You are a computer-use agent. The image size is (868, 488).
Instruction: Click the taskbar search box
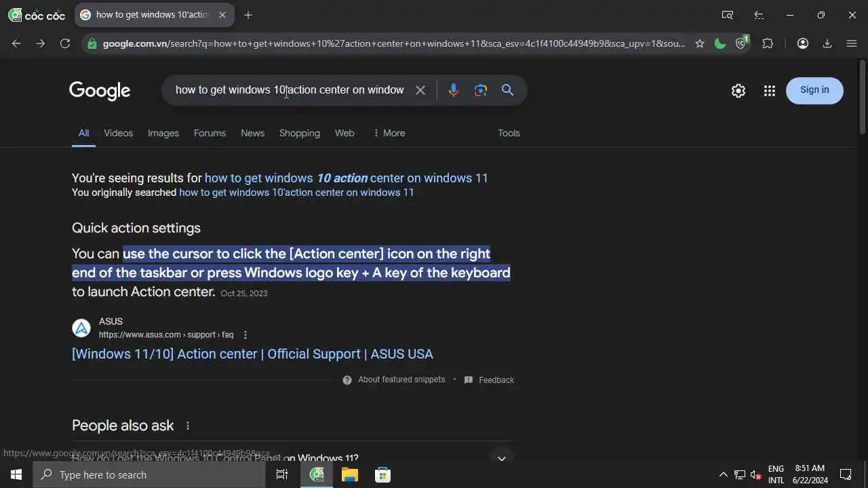149,474
